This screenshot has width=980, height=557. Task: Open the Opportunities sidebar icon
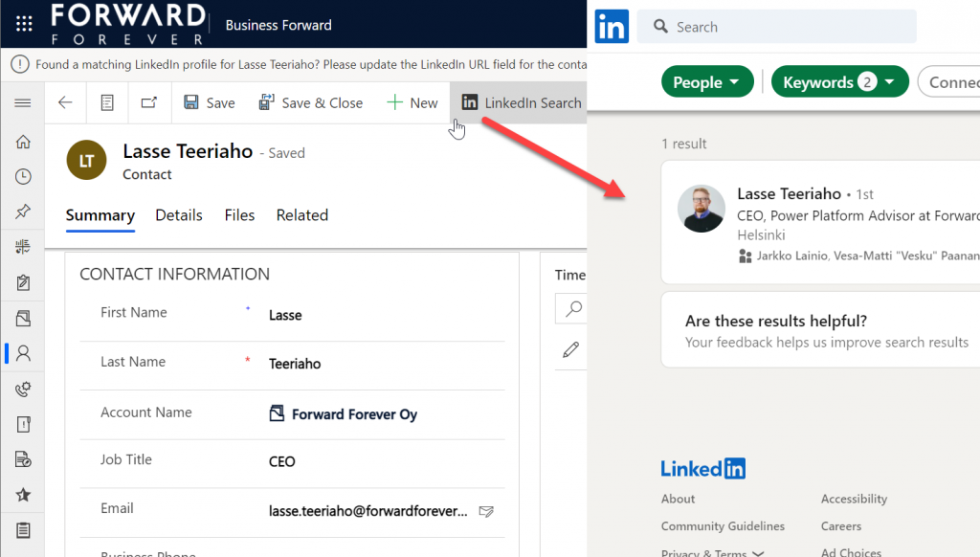[x=23, y=425]
